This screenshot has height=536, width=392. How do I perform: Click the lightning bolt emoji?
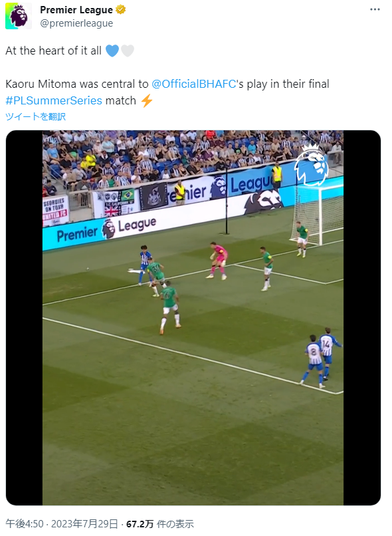click(x=147, y=101)
